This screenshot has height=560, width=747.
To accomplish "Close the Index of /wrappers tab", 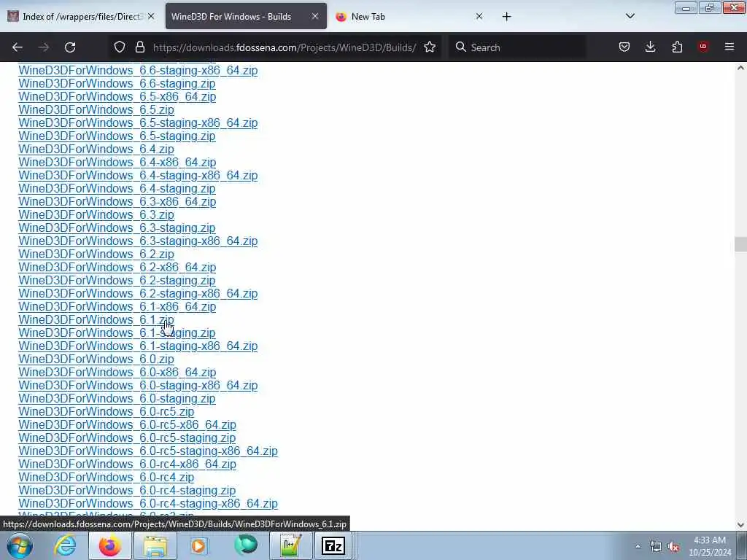I will (x=151, y=16).
